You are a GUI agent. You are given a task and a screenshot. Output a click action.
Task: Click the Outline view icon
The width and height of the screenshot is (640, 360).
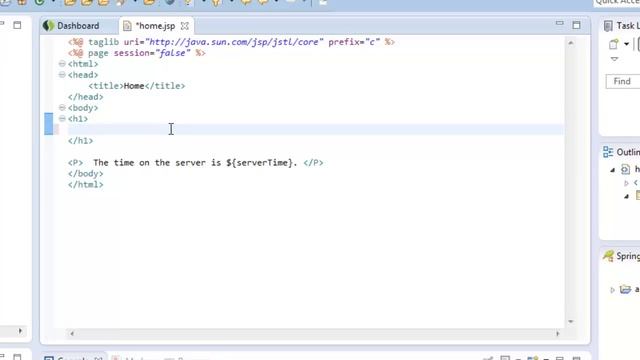point(608,152)
